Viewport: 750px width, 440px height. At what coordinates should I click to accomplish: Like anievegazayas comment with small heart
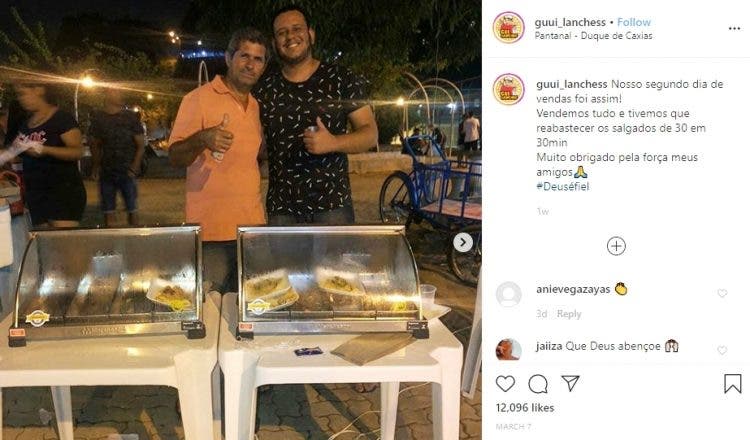722,293
